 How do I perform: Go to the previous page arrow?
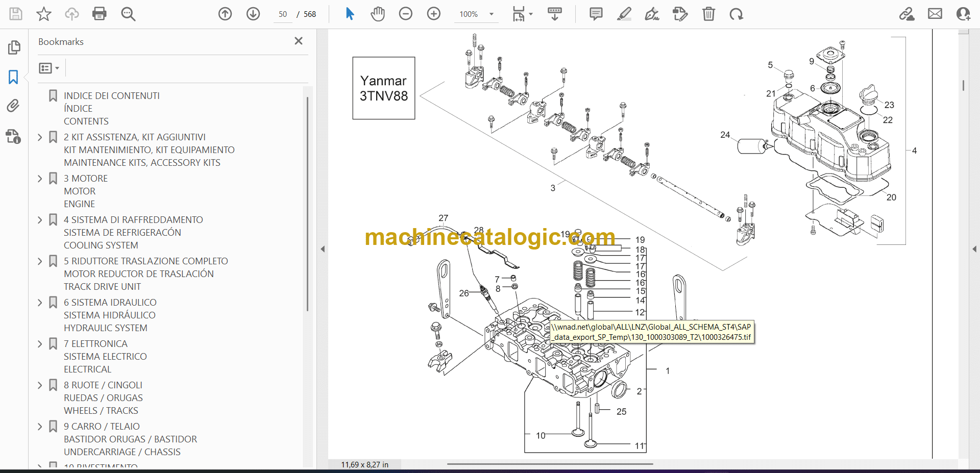225,14
